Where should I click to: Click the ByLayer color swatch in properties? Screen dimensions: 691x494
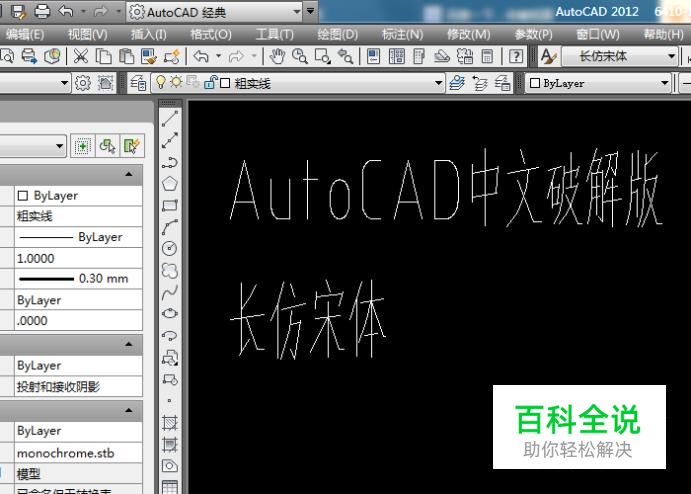click(22, 196)
